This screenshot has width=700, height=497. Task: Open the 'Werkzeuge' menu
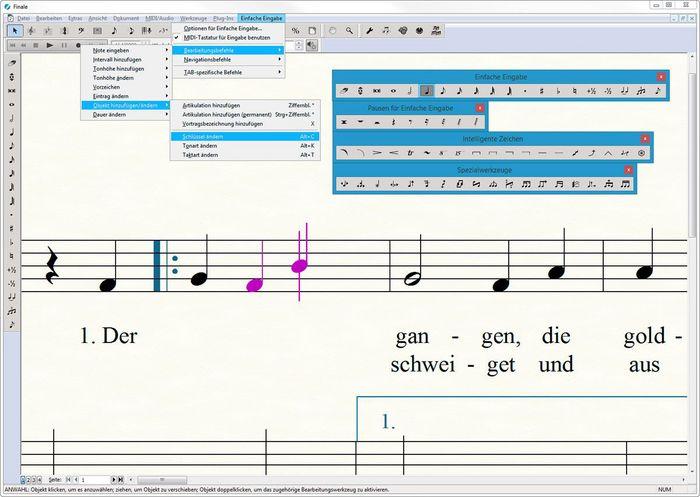(x=193, y=18)
